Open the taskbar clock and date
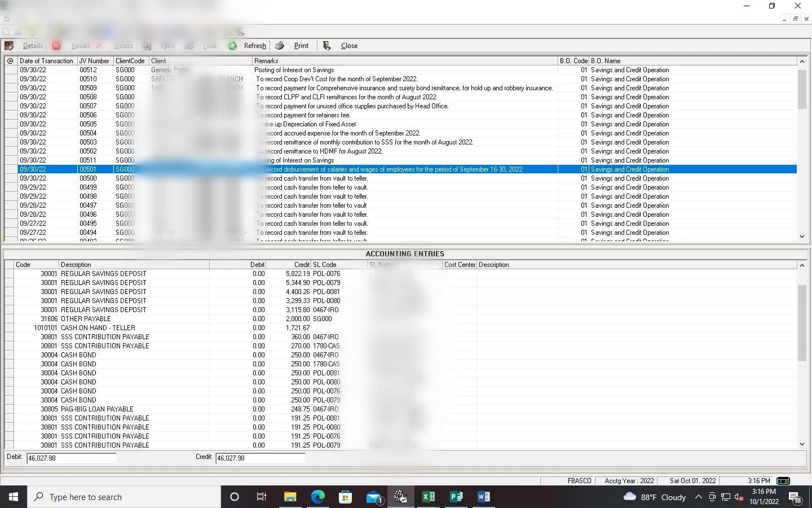Image resolution: width=812 pixels, height=508 pixels. 764,497
